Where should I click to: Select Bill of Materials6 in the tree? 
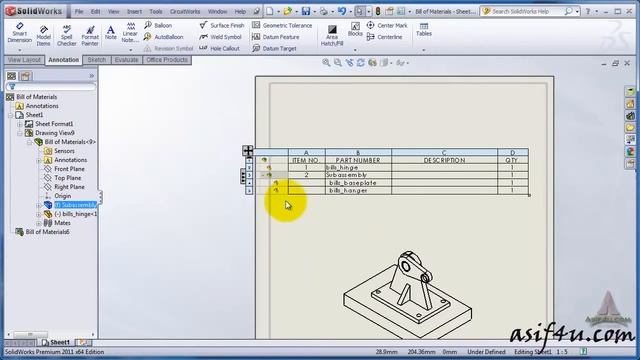[42, 232]
